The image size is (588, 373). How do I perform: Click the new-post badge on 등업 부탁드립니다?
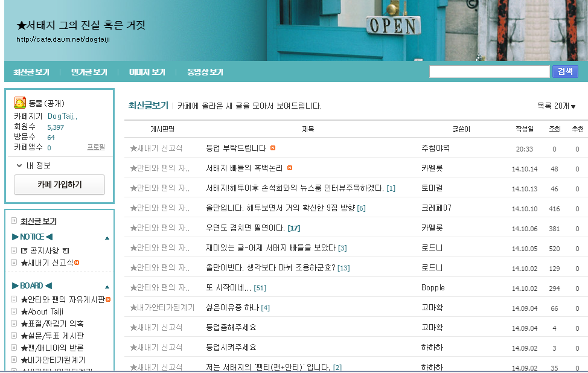(273, 148)
